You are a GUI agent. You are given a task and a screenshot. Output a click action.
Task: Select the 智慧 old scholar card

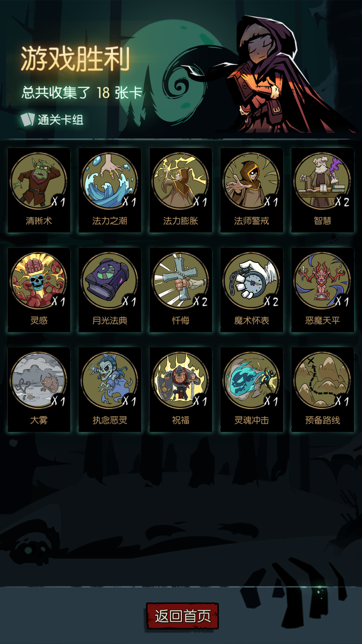322,190
